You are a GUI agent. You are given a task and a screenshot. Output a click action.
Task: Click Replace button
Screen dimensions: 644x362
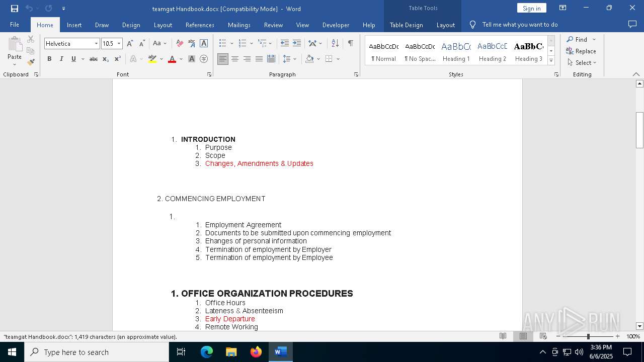[x=581, y=51]
